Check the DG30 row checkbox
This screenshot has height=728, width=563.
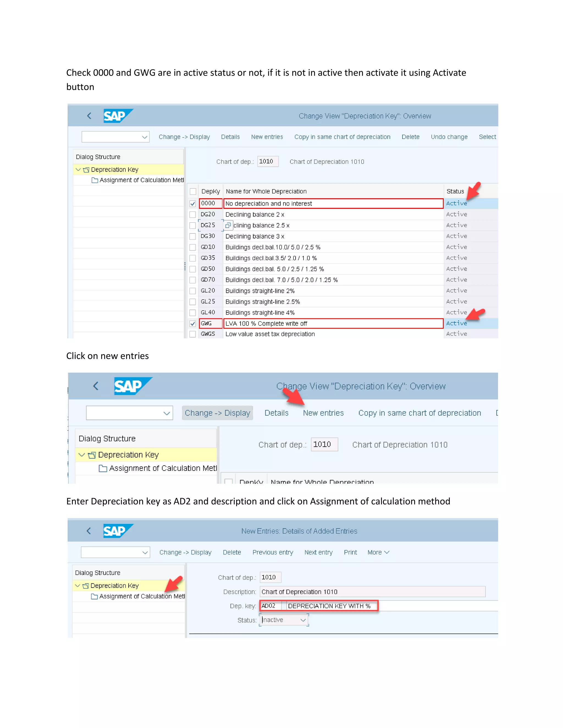(192, 236)
